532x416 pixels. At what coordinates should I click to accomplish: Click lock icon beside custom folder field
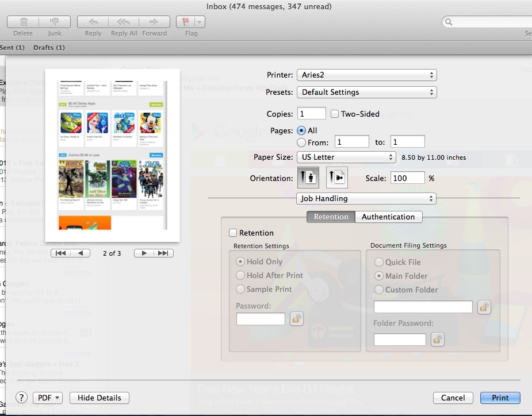484,307
